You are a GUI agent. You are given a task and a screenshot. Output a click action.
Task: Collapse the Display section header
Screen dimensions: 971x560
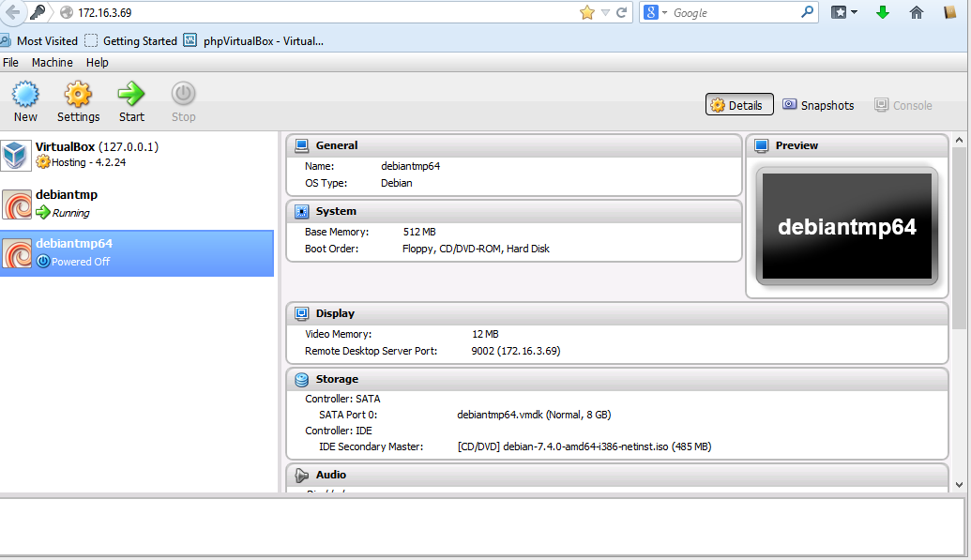(616, 313)
